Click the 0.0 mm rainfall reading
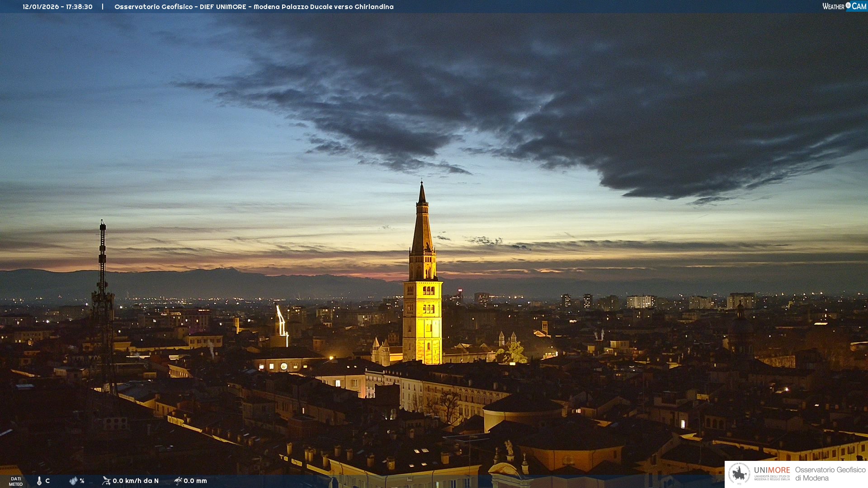 [x=195, y=481]
